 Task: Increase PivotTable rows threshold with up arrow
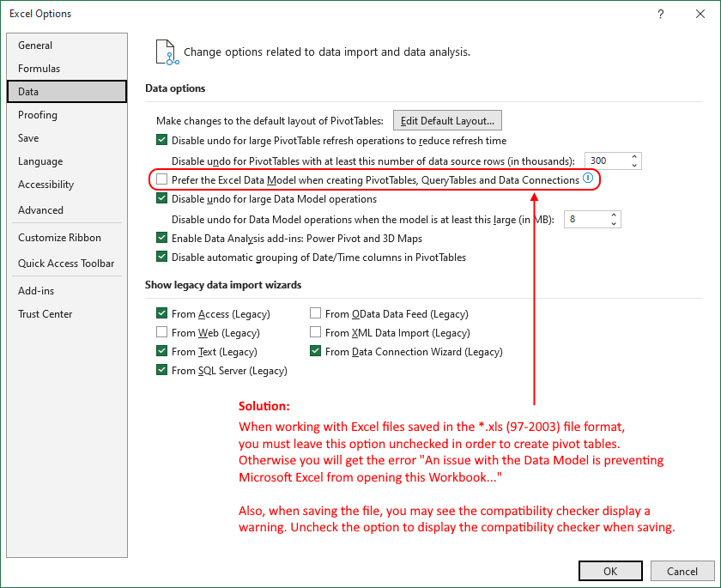tap(634, 157)
